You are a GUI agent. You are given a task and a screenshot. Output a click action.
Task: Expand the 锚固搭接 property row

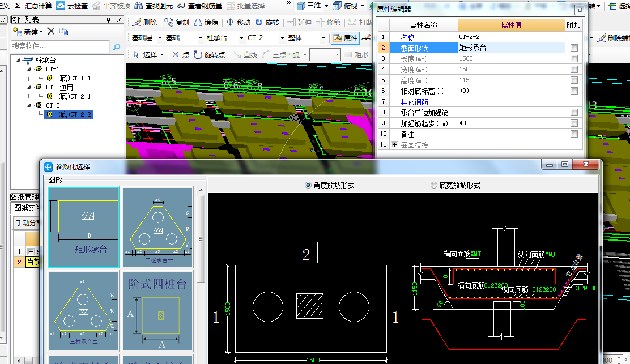pos(394,145)
